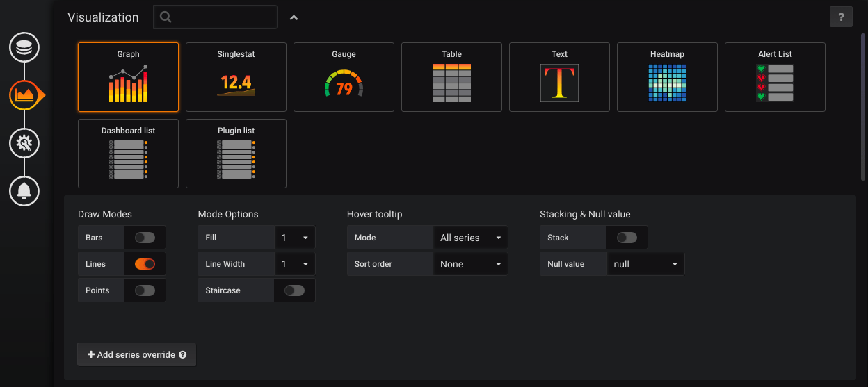
Task: Choose the Gauge visualization icon
Action: tap(344, 83)
